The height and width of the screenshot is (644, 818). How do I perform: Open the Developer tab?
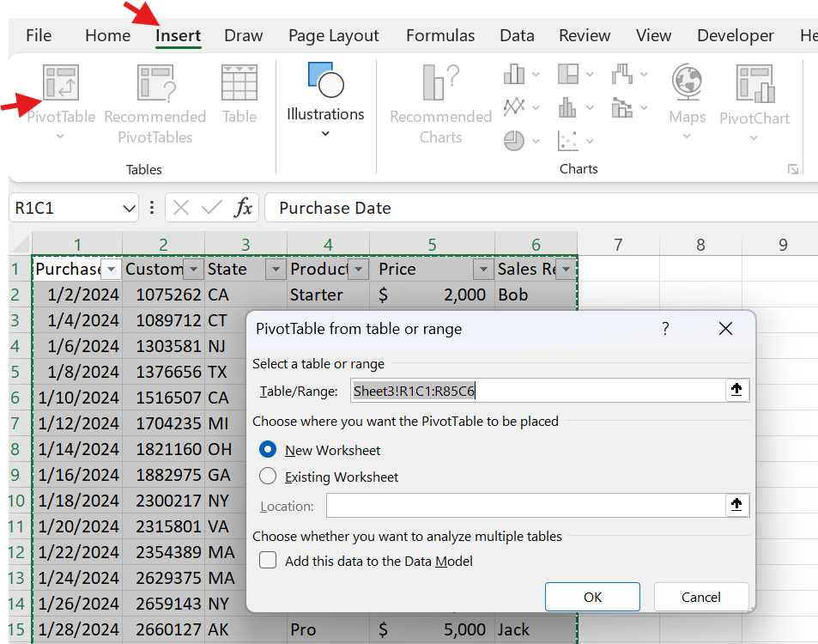735,35
